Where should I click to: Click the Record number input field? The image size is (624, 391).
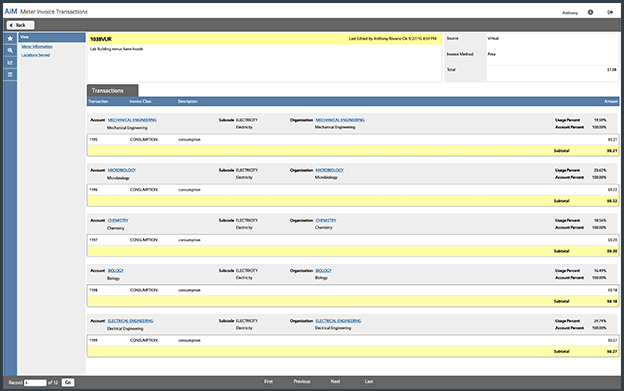coord(35,383)
